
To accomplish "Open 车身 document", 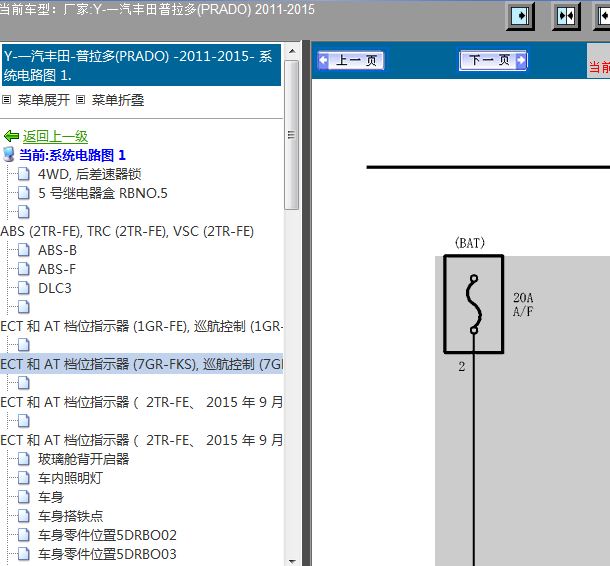I will pos(51,498).
